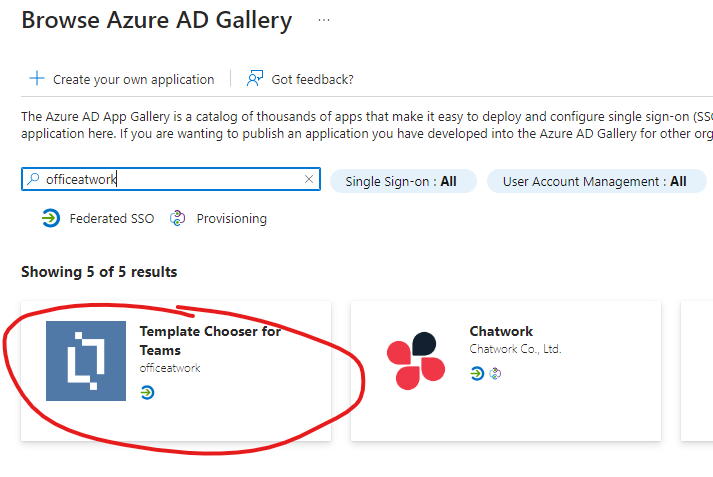The image size is (713, 477).
Task: Clear the officeatwork search text with X
Action: click(x=309, y=180)
